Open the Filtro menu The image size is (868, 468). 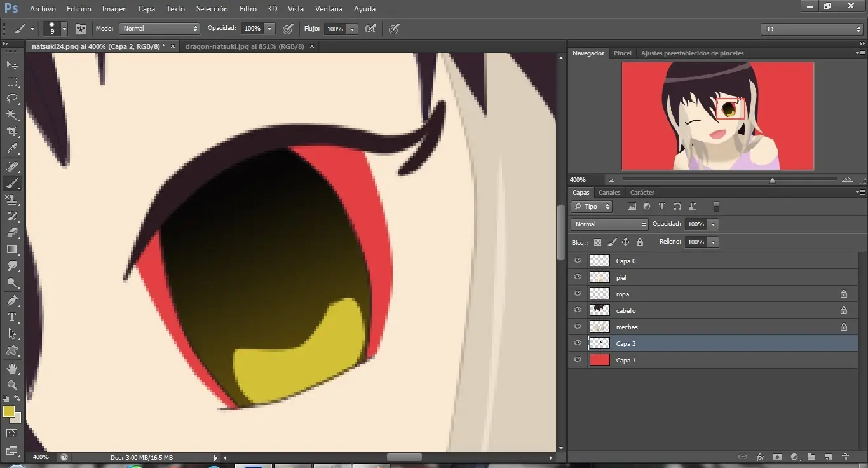tap(248, 9)
